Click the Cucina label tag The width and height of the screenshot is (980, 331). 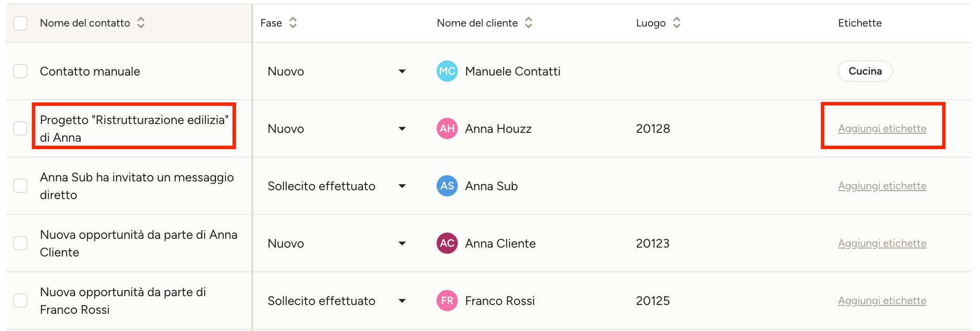865,71
